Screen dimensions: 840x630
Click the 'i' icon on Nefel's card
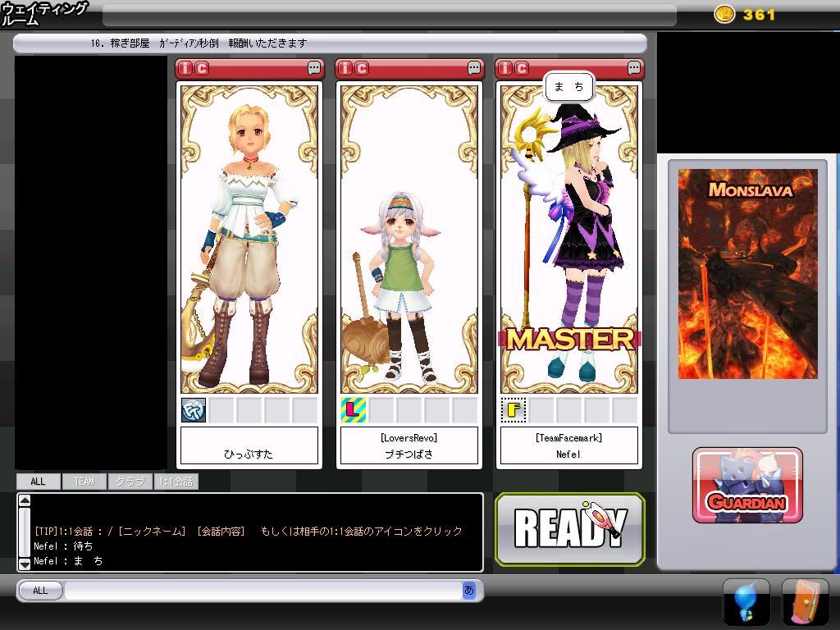pos(506,68)
